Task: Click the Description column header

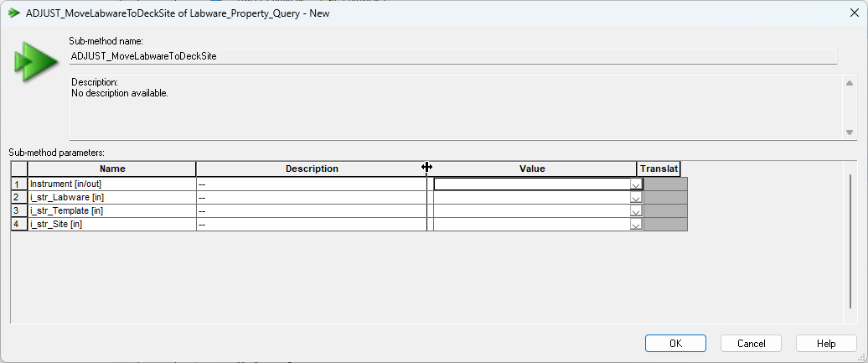Action: pyautogui.click(x=312, y=169)
